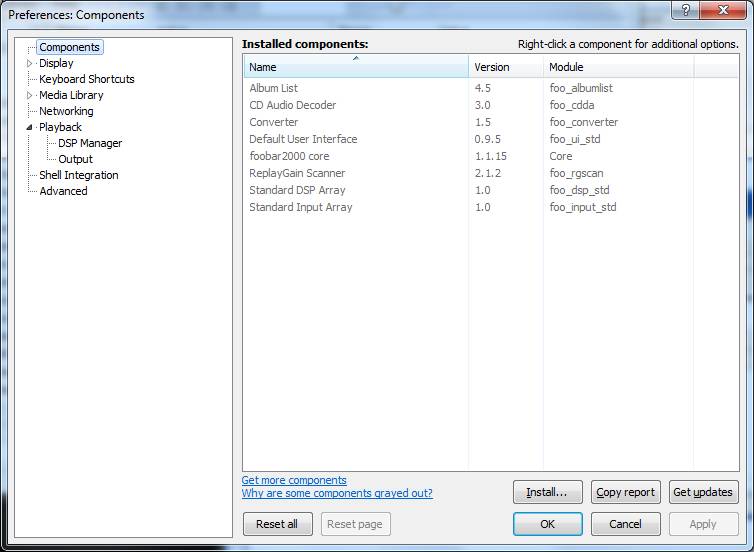Click version 2.1.2 of ReplayGain Scanner

(488, 173)
